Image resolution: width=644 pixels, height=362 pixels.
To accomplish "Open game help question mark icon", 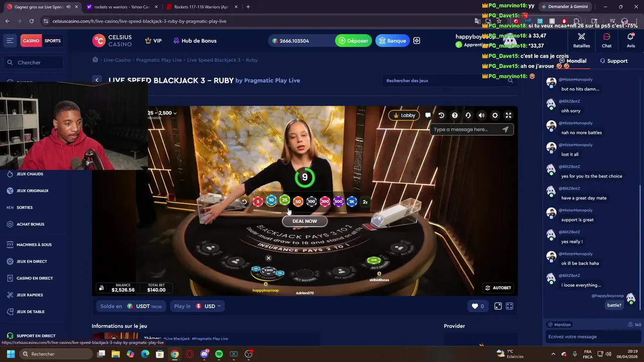I will [x=455, y=115].
